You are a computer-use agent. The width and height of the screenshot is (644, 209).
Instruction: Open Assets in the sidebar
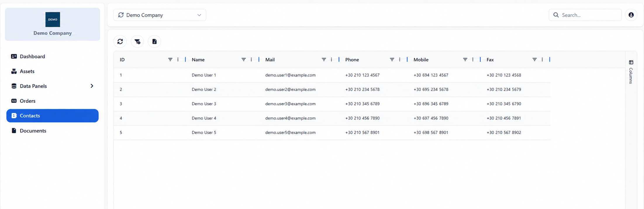pos(52,71)
